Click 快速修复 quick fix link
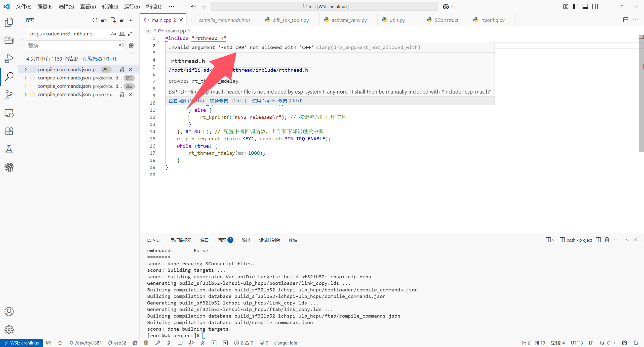 (x=228, y=101)
